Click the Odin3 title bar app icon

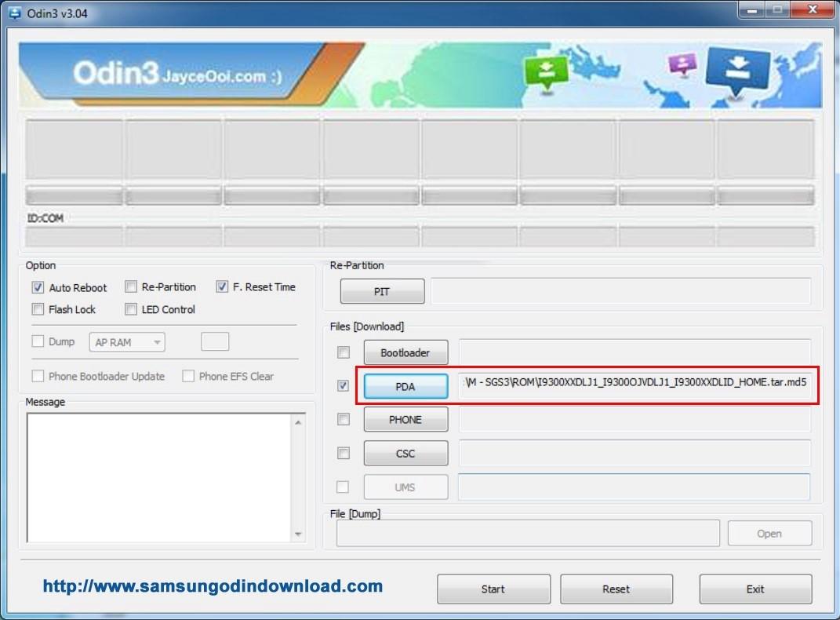[x=15, y=13]
